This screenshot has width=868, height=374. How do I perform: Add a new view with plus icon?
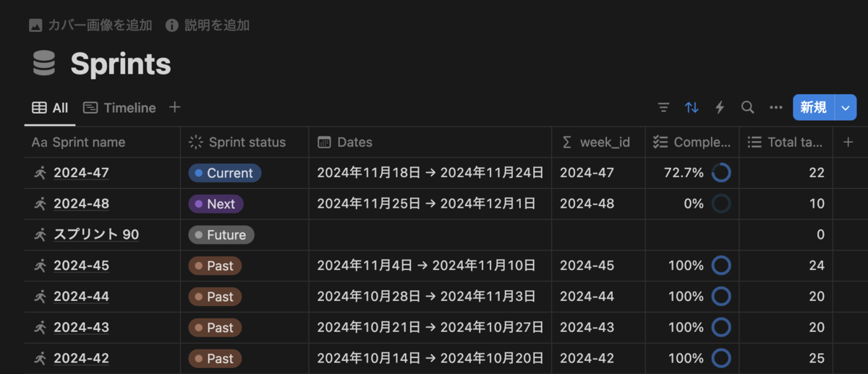click(x=174, y=107)
